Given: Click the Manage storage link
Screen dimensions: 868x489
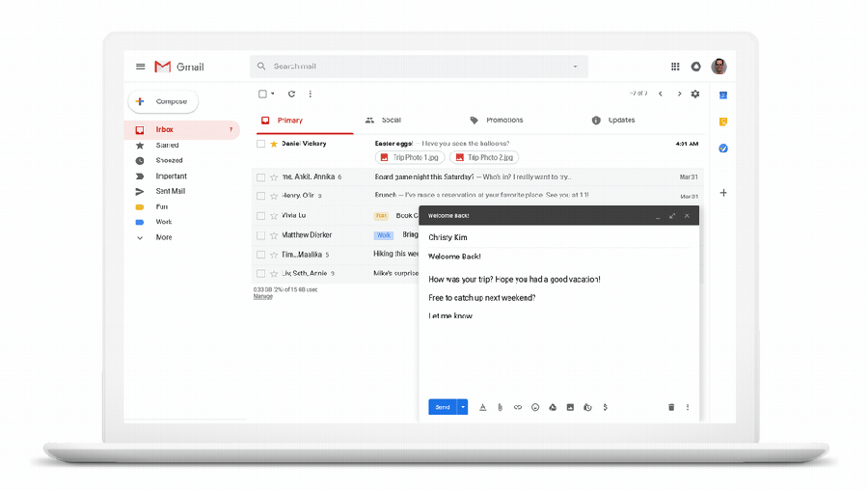Looking at the screenshot, I should (x=262, y=296).
